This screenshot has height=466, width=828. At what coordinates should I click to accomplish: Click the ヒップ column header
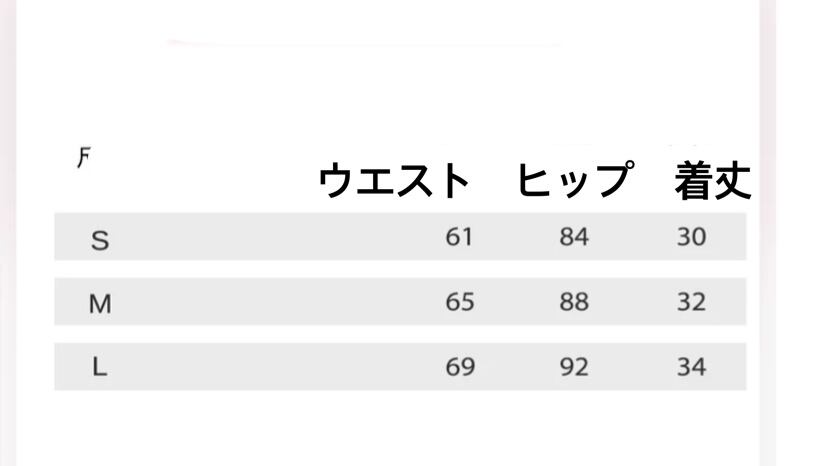pyautogui.click(x=575, y=181)
